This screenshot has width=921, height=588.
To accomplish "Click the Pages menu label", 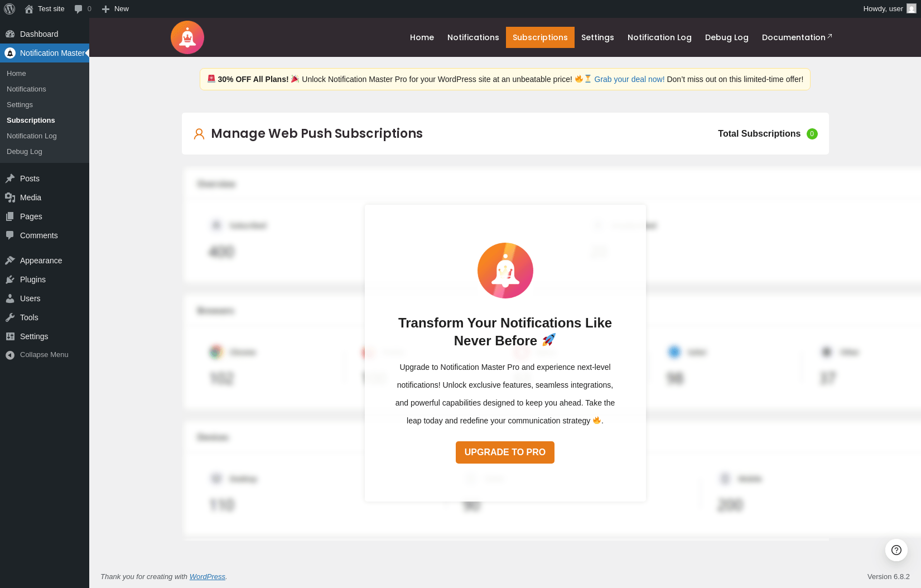I will coord(31,216).
